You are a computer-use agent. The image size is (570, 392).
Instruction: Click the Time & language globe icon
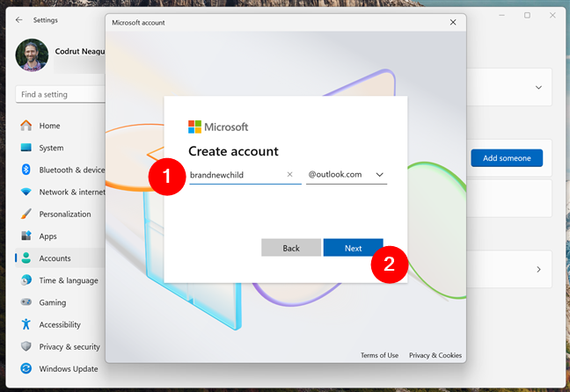coord(26,280)
